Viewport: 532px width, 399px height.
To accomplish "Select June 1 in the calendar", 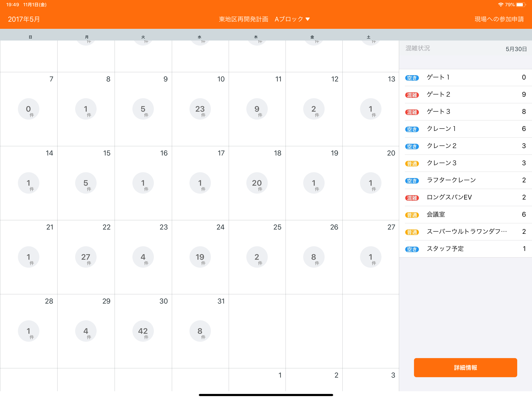I will point(257,380).
